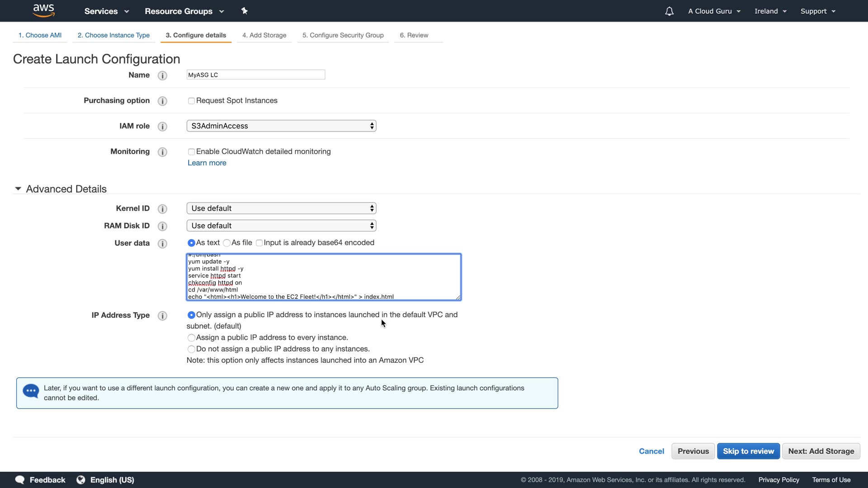868x488 pixels.
Task: Click into the Name input field
Action: [256, 75]
